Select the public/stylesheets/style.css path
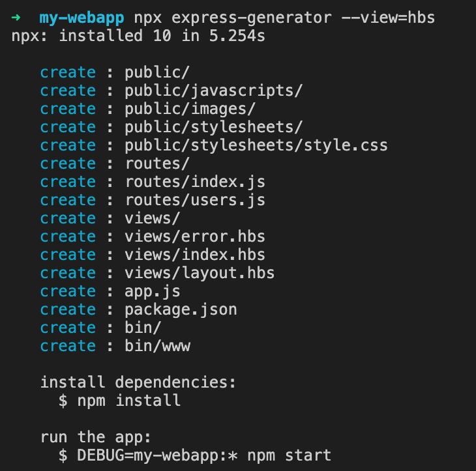The width and height of the screenshot is (476, 471). pos(256,145)
